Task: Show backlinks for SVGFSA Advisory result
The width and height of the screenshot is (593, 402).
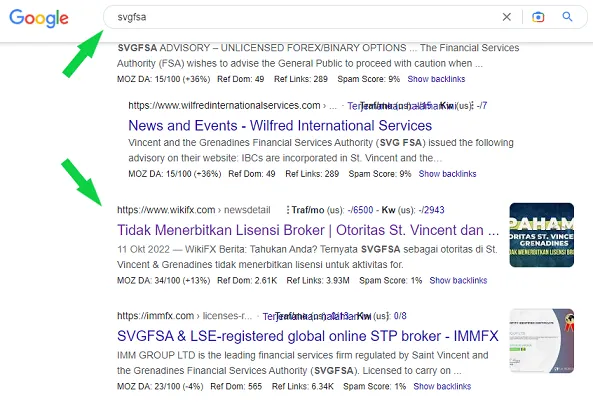Action: 436,79
